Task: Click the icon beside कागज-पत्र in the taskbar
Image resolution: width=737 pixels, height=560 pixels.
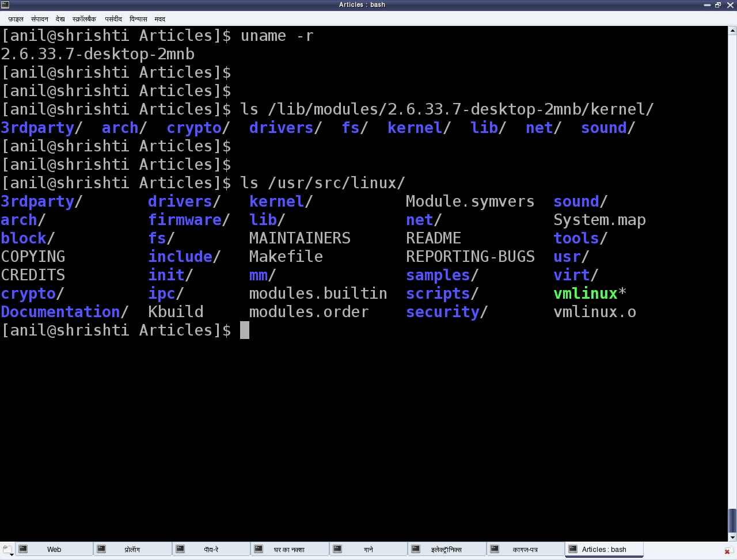Action: [495, 549]
